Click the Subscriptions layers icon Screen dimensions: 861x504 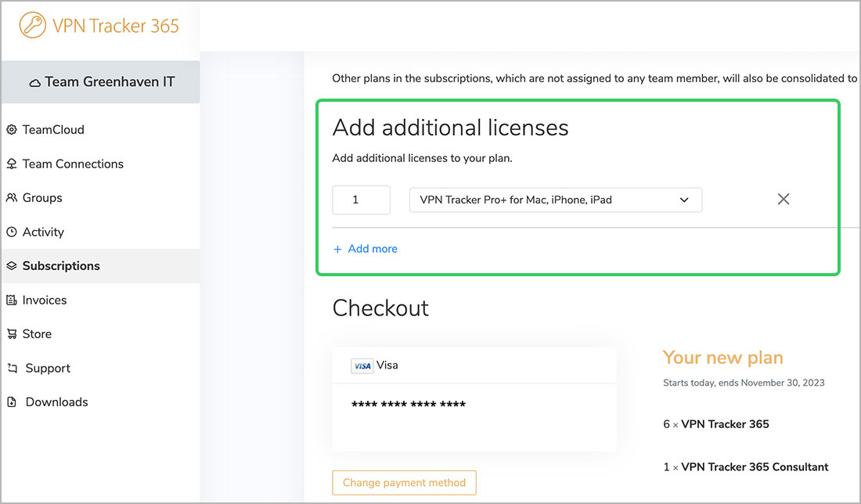[11, 266]
